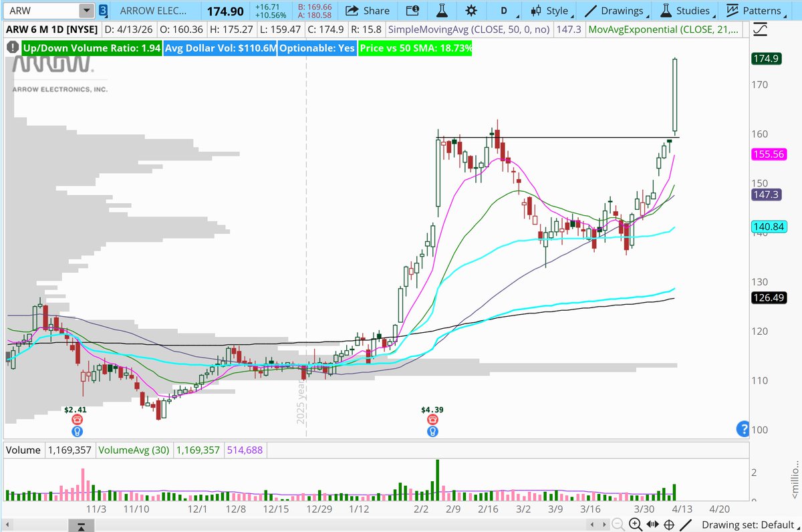
Task: Click the exclamation alert icon under the chart header
Action: (13, 49)
